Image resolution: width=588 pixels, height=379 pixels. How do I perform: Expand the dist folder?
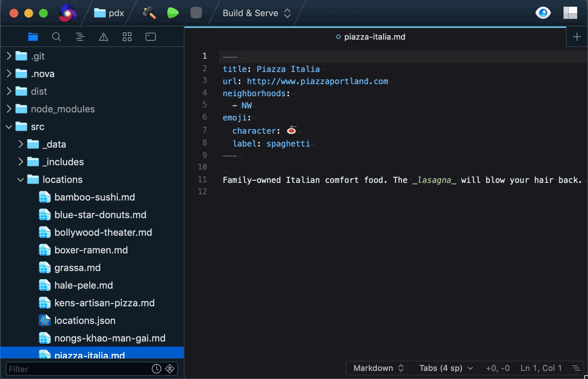coord(9,91)
